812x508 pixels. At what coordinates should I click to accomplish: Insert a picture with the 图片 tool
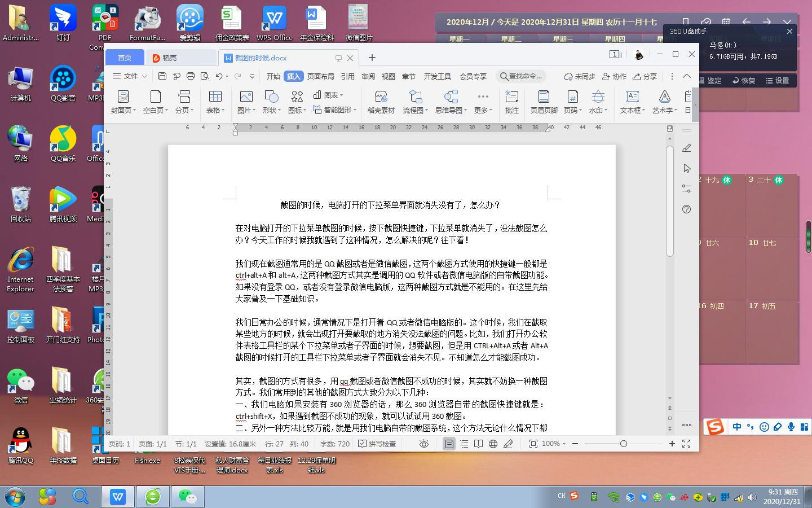[x=245, y=102]
